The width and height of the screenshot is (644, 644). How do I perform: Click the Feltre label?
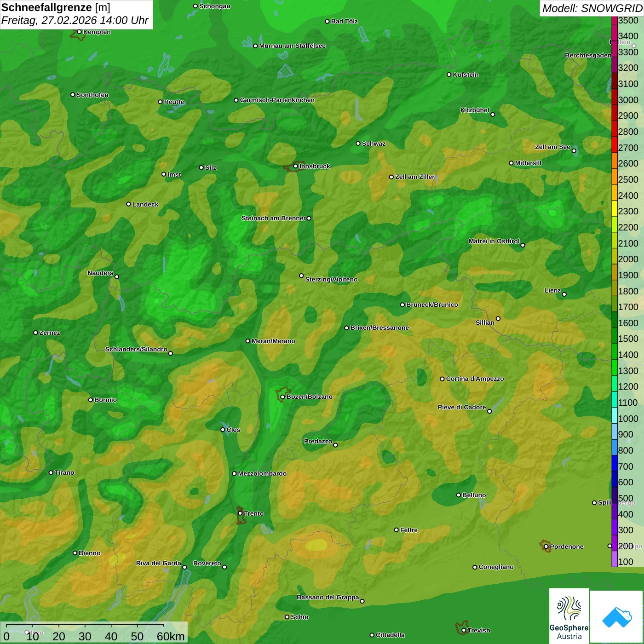(x=408, y=530)
